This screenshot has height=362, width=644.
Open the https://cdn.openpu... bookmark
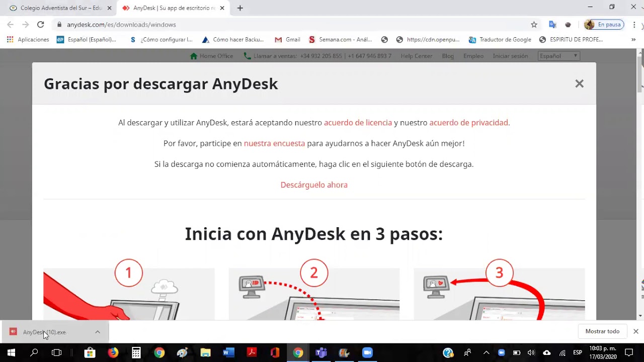click(428, 39)
